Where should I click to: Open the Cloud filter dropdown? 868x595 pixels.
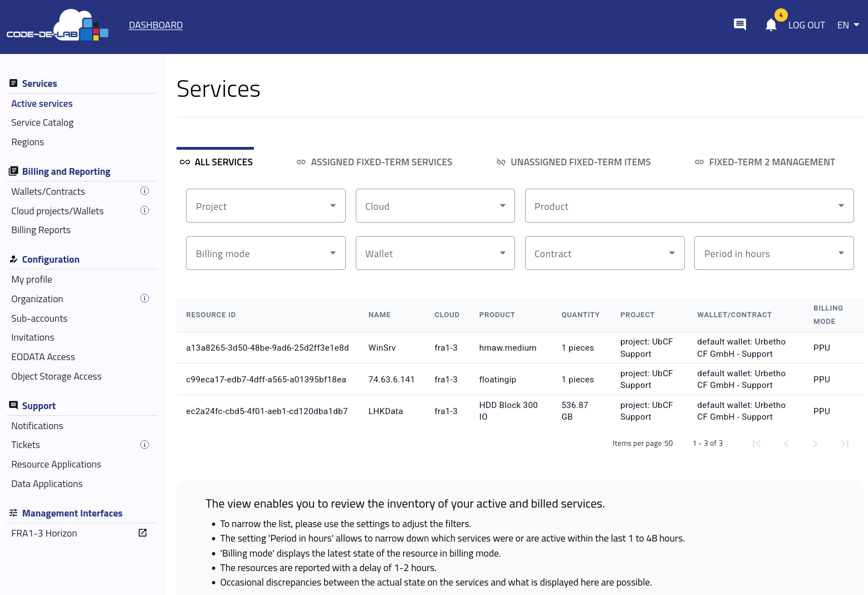click(435, 206)
